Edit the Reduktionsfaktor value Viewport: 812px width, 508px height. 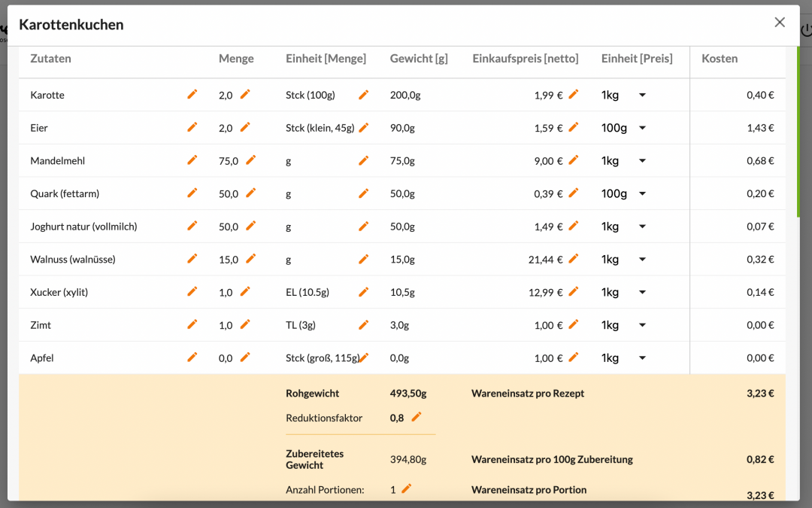tap(417, 417)
